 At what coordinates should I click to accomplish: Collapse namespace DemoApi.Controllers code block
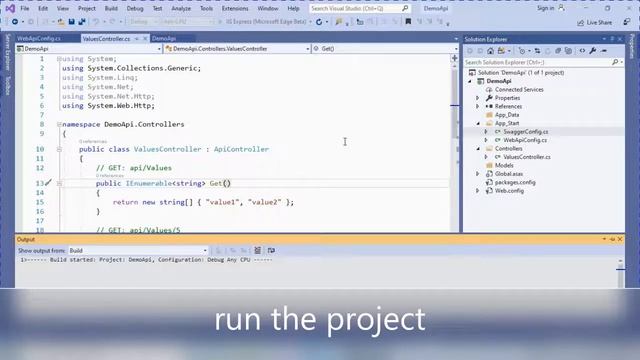click(x=59, y=124)
